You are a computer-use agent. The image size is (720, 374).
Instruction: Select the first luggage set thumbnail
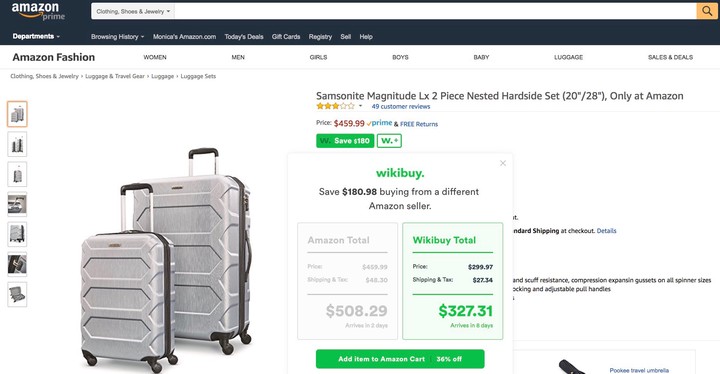point(17,114)
